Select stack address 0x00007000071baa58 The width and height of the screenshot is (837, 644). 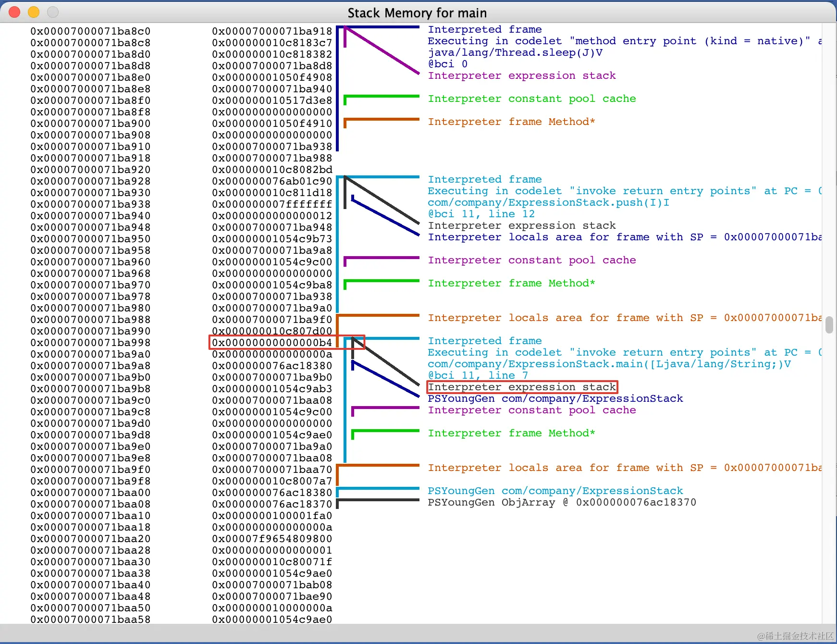(90, 619)
